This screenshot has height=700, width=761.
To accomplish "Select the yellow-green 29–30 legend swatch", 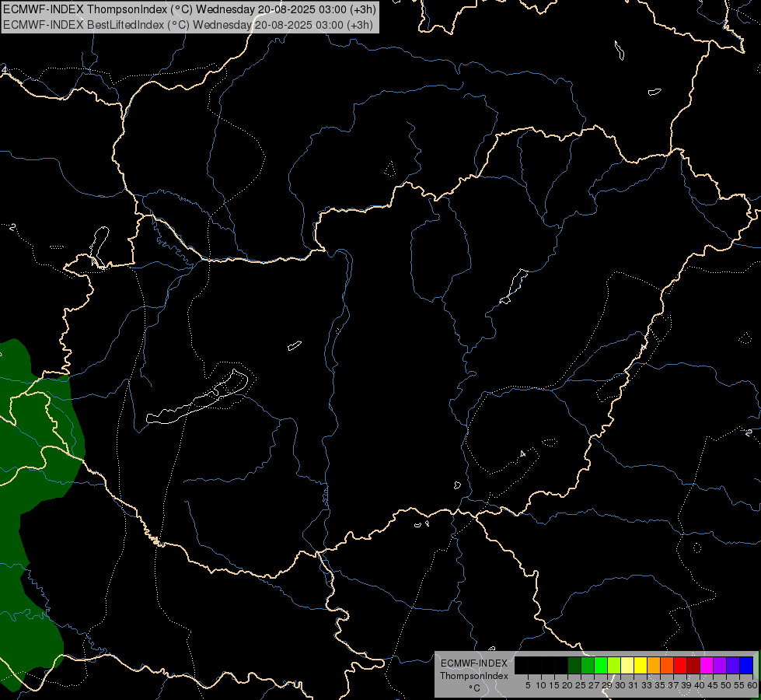I will [614, 665].
